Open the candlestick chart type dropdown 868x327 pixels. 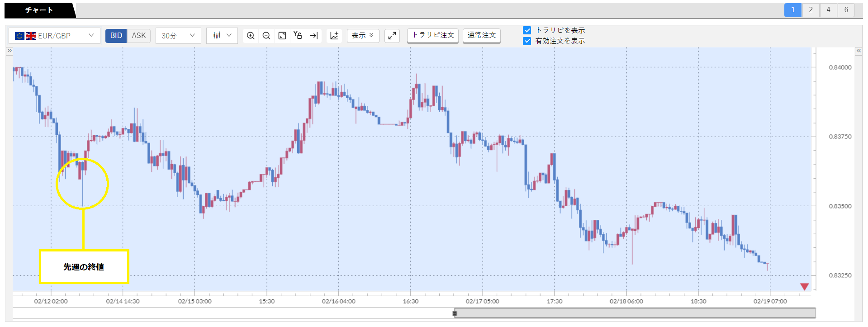222,35
